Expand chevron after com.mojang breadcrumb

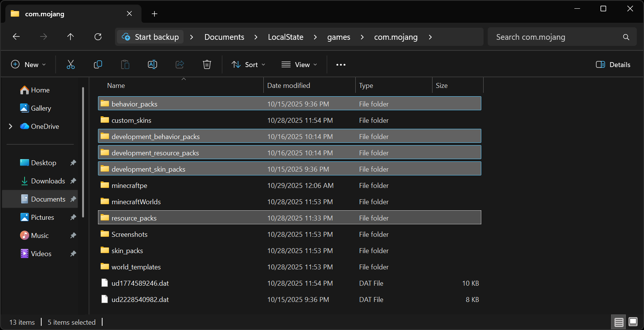pos(430,37)
